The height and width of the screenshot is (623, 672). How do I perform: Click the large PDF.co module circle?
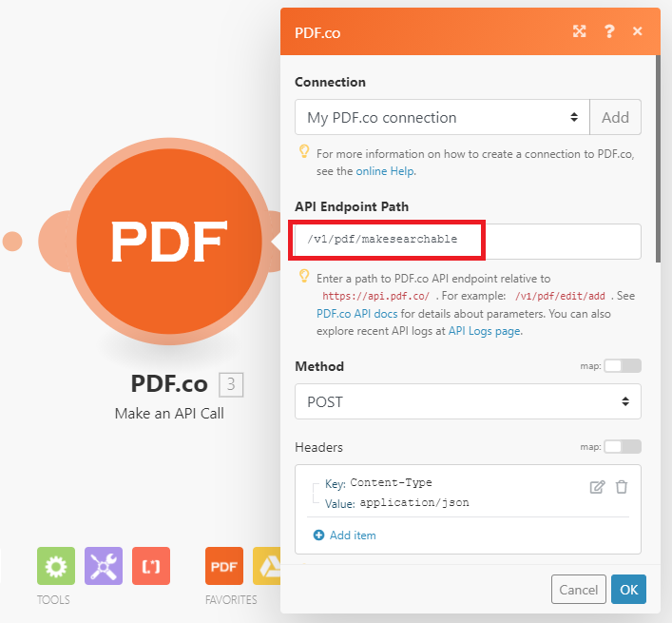[x=169, y=241]
